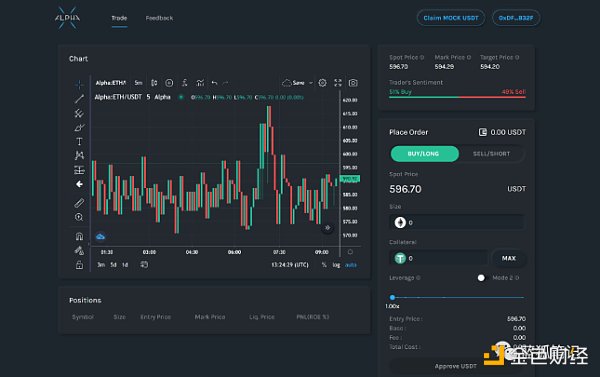Toggle log scale on chart

point(336,265)
